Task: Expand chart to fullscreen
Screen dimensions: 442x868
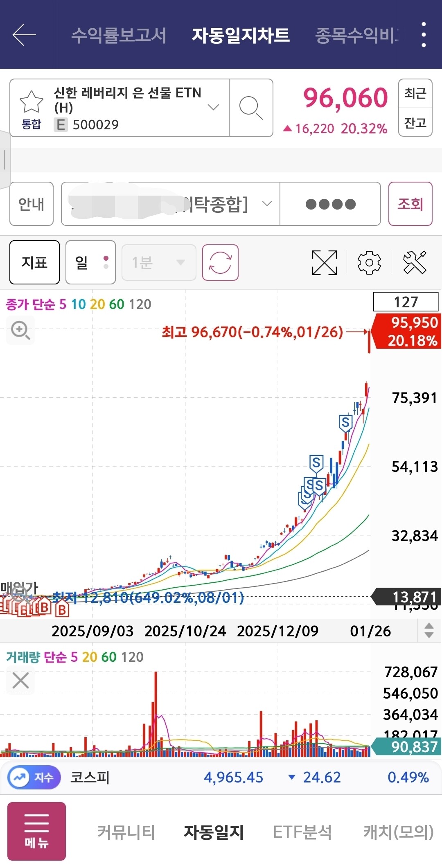Action: click(x=324, y=262)
